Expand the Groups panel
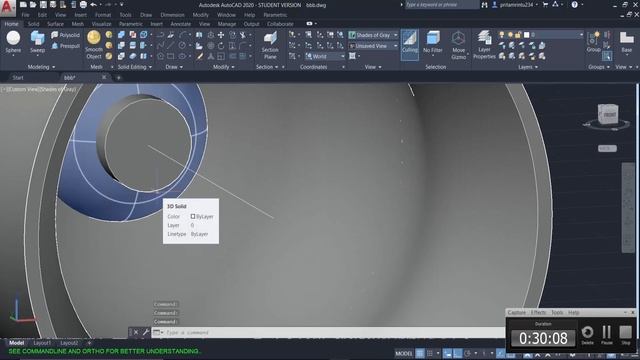This screenshot has width=640, height=360. coord(599,67)
